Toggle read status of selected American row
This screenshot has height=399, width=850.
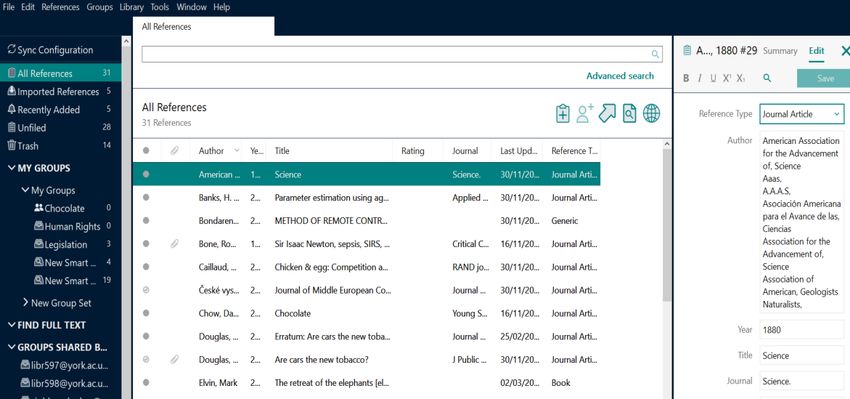(x=146, y=175)
